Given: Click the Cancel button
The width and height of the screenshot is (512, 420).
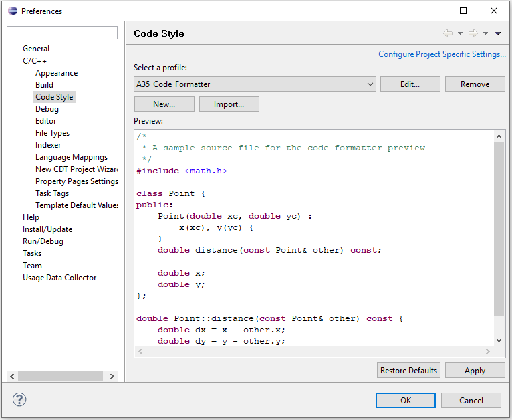Looking at the screenshot, I should pos(471,400).
